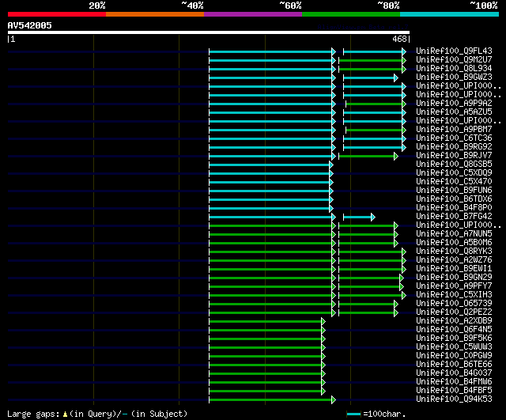The height and width of the screenshot is (420, 506).
Task: Open hit UniRef100_B9GWZ3
Action: tap(454, 78)
